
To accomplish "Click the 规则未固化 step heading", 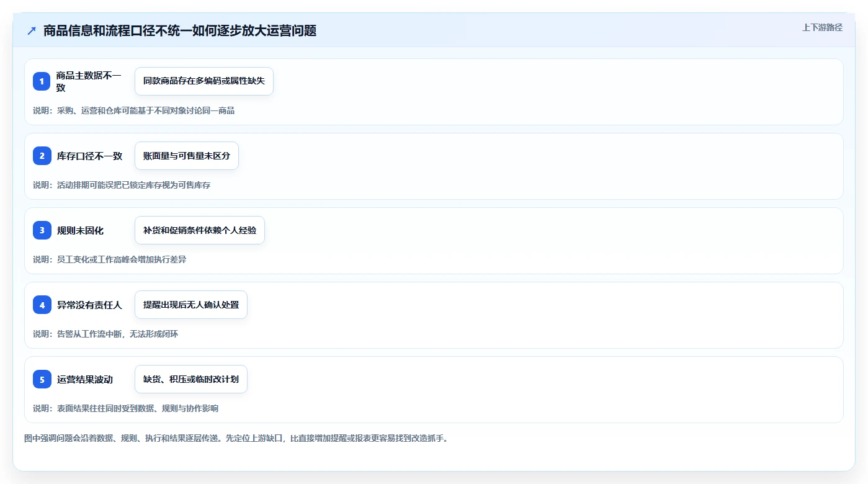I will (x=80, y=230).
